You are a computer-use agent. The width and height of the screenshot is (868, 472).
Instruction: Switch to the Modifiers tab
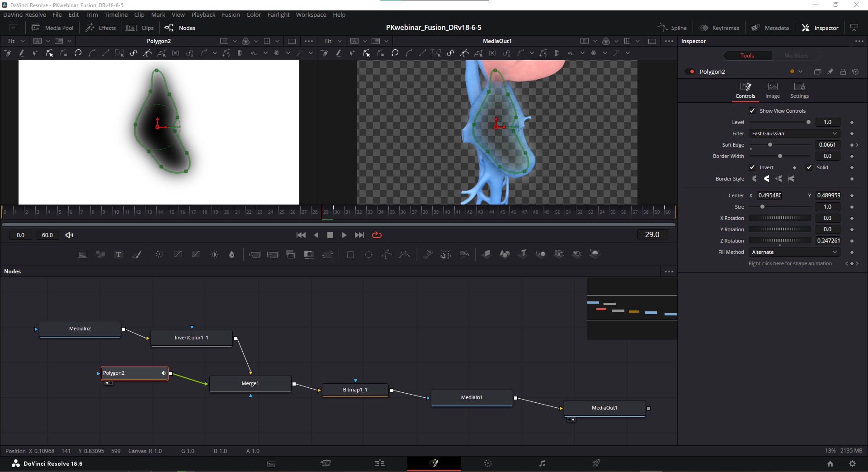click(796, 55)
